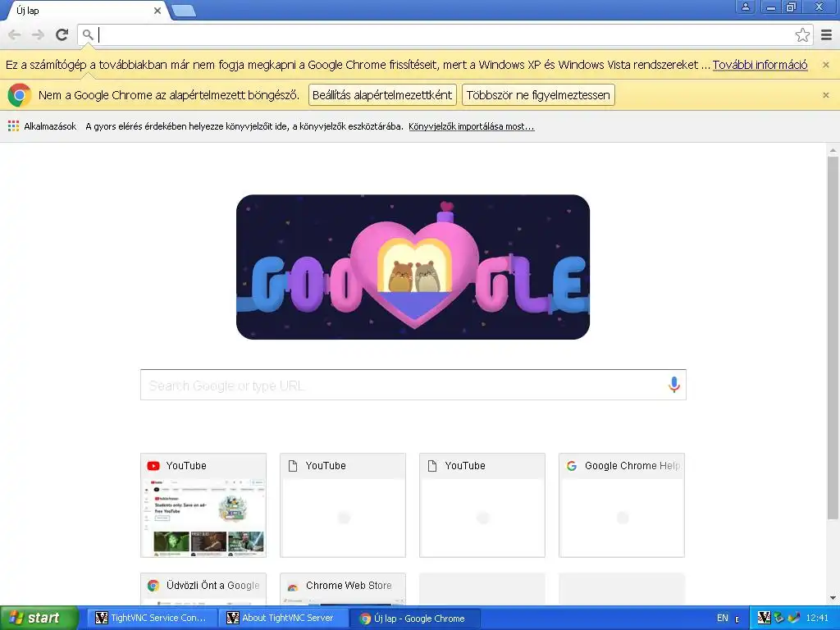Click the scrollbar down arrow
Image resolution: width=840 pixels, height=630 pixels.
(x=833, y=598)
